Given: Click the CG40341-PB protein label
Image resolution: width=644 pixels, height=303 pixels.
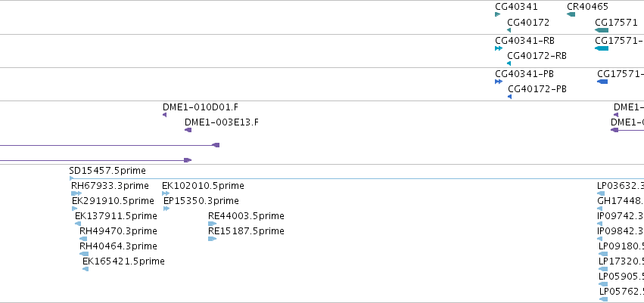Looking at the screenshot, I should 524,74.
